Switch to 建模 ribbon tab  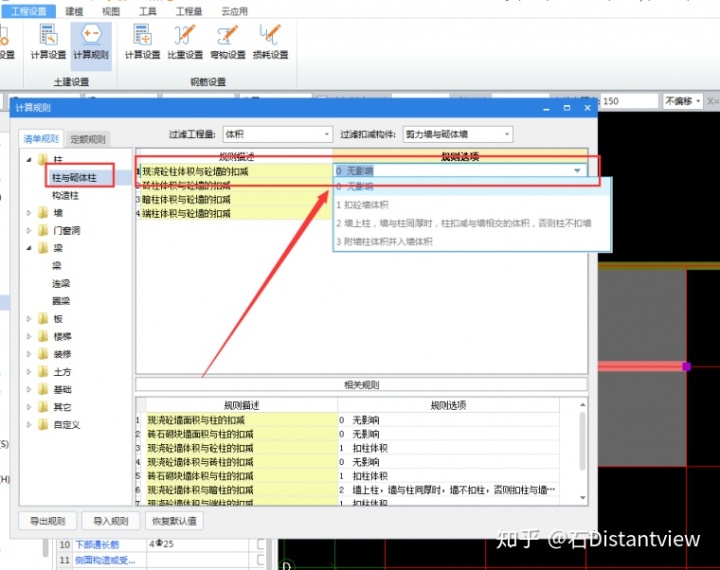[74, 11]
